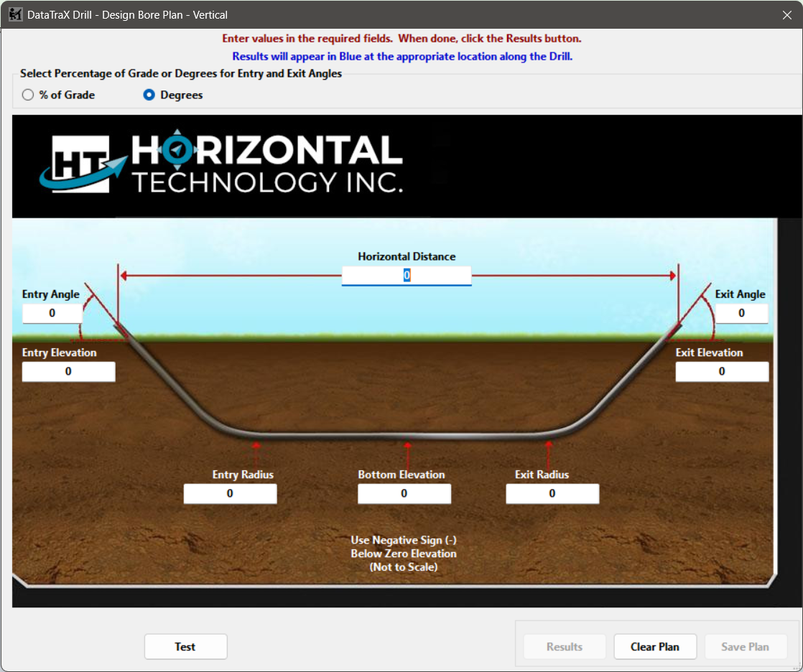Click the DataTraX Drill title bar app icon

coord(15,14)
